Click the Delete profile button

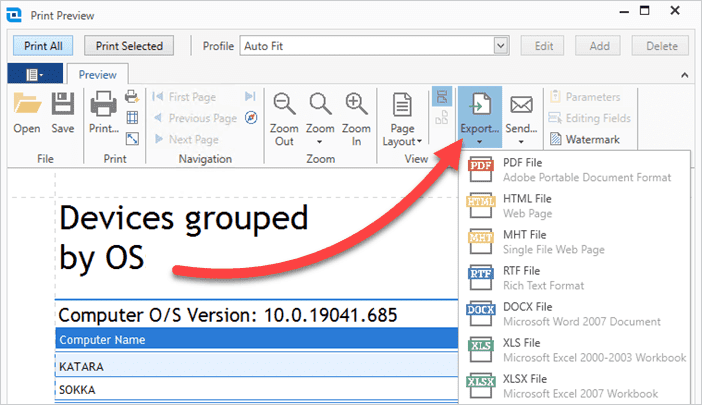click(x=661, y=46)
